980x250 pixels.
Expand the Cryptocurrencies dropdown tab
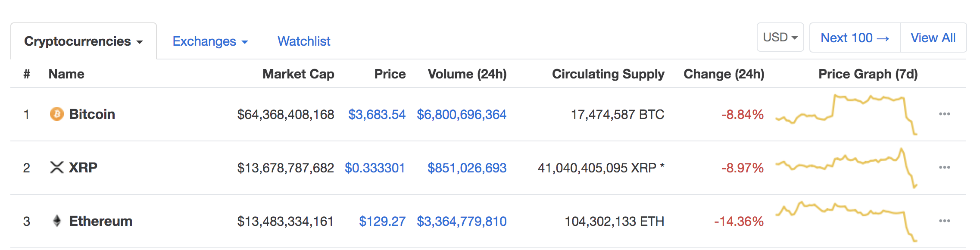(x=84, y=41)
